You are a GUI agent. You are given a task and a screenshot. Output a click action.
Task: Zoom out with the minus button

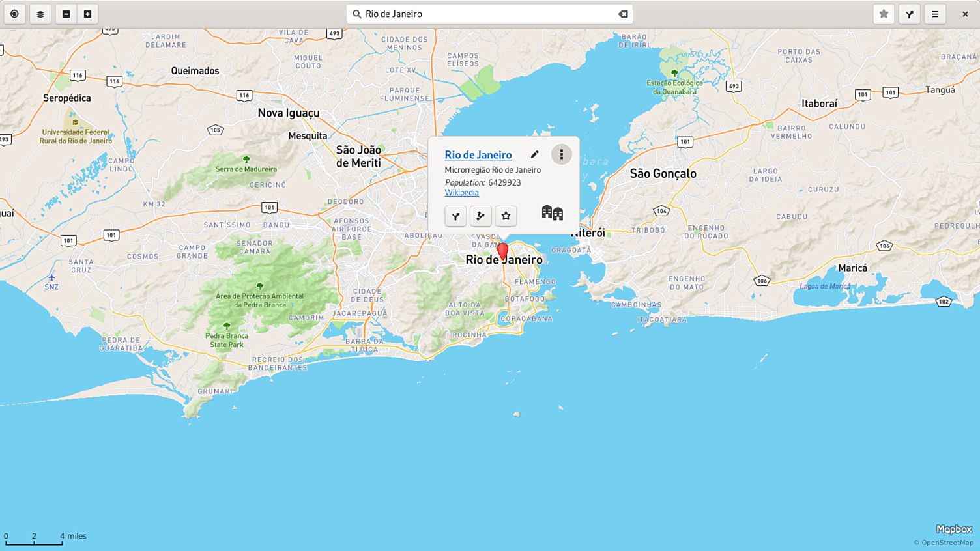pyautogui.click(x=66, y=14)
